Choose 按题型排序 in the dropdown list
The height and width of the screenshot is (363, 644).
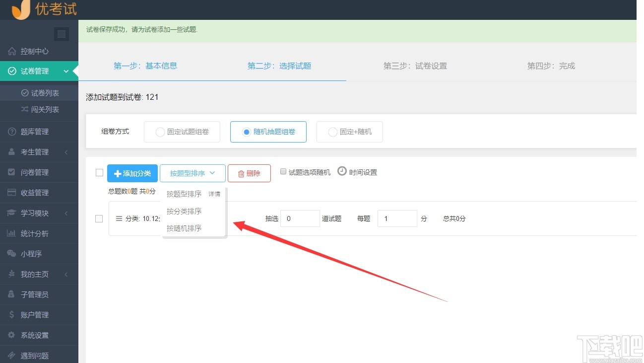click(x=184, y=194)
